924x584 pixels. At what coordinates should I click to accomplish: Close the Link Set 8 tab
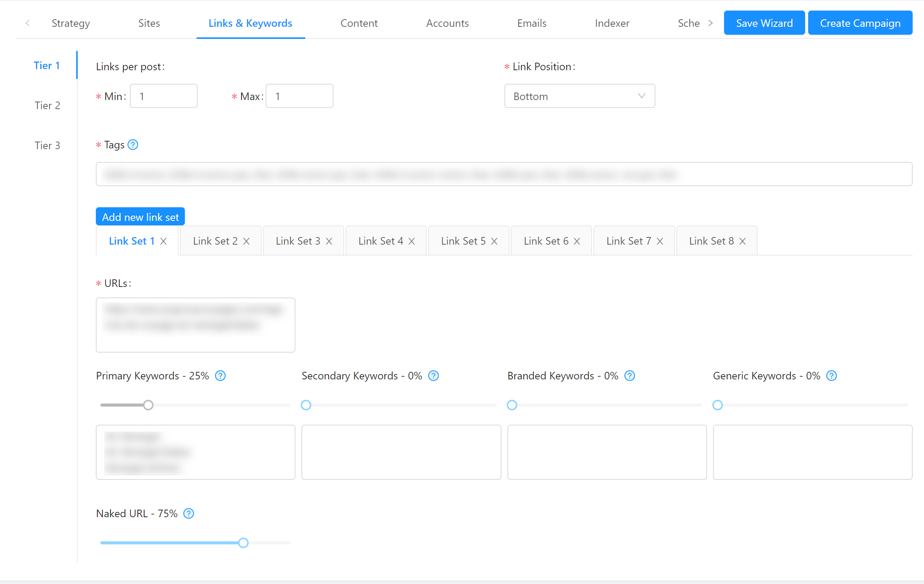[743, 241]
